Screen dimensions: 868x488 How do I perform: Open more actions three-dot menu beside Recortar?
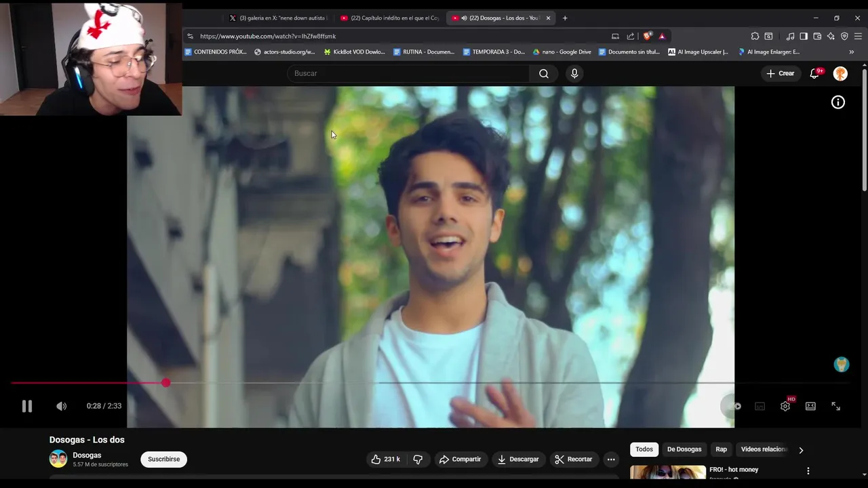tap(611, 459)
